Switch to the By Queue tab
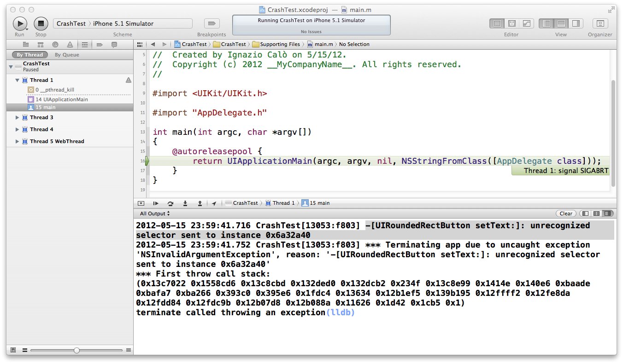This screenshot has height=364, width=623. (67, 55)
